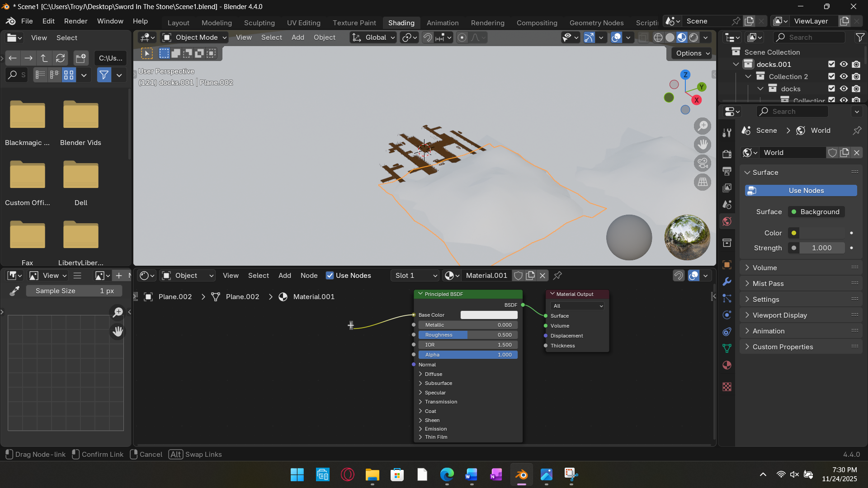Collapse docks.001 in outliner
The image size is (868, 488).
736,64
